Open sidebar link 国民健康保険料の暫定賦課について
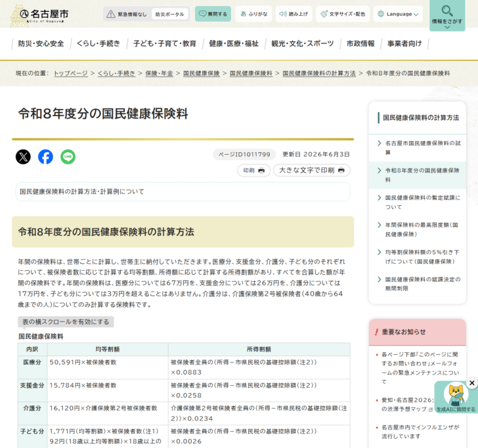478x448 pixels. click(x=418, y=202)
